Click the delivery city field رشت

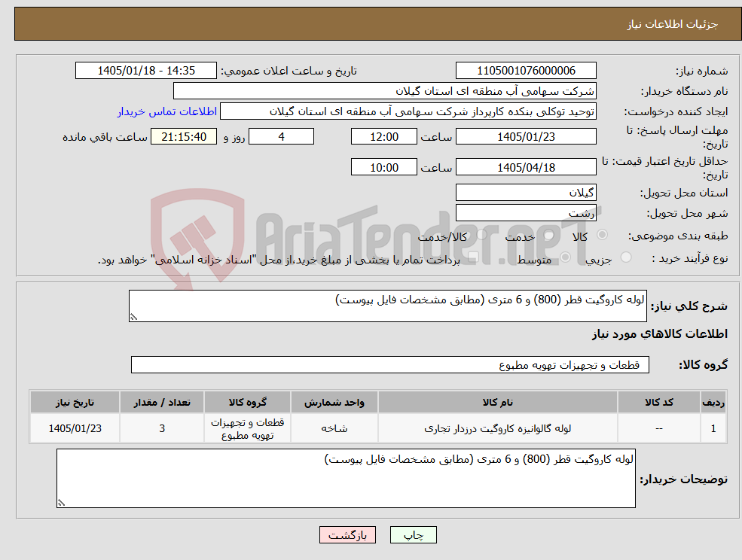point(526,213)
